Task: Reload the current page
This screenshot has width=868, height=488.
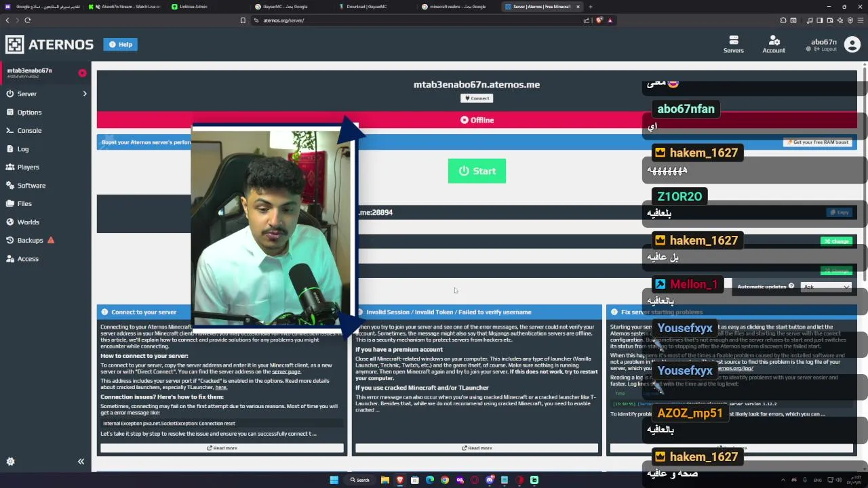Action: pyautogui.click(x=28, y=20)
